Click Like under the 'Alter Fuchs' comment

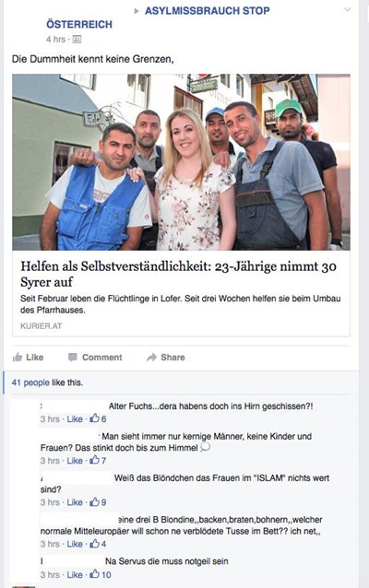(75, 418)
